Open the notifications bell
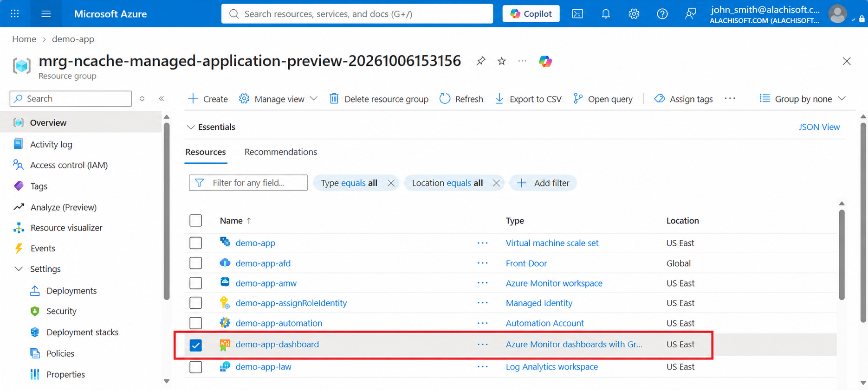The width and height of the screenshot is (868, 390). 606,14
